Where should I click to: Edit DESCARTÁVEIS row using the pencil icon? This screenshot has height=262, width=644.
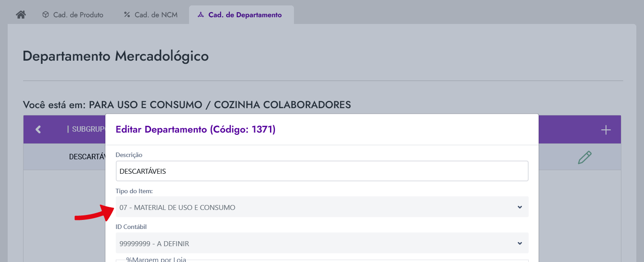(x=584, y=157)
